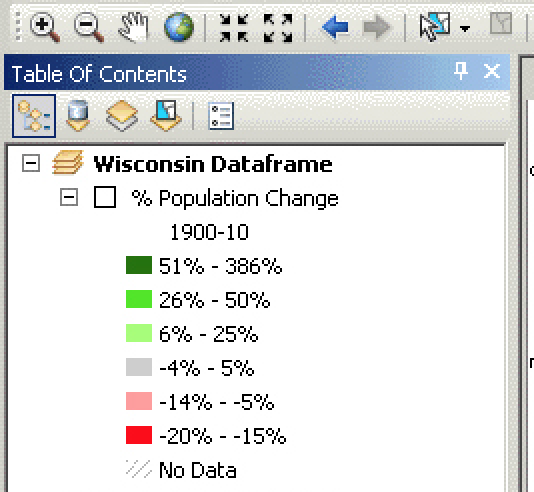Click the dark green 51% - 386% swatch
The image size is (534, 492).
click(139, 265)
